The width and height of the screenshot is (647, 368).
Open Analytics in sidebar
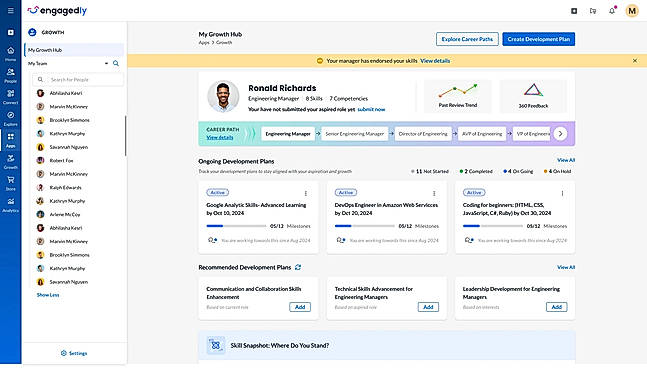[10, 205]
